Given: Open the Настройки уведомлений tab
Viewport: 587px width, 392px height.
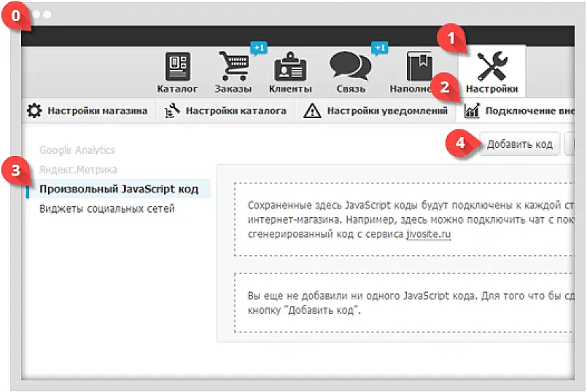Looking at the screenshot, I should click(376, 111).
